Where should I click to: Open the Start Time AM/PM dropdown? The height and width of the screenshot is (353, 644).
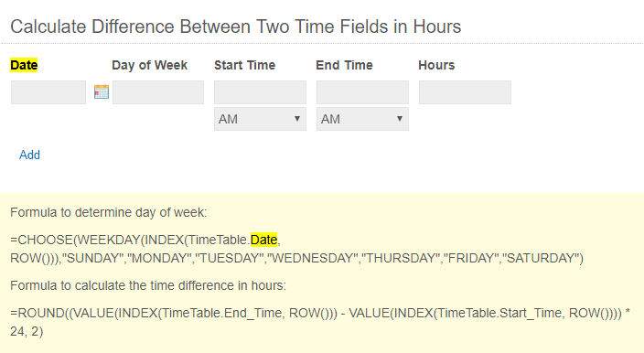coord(260,119)
